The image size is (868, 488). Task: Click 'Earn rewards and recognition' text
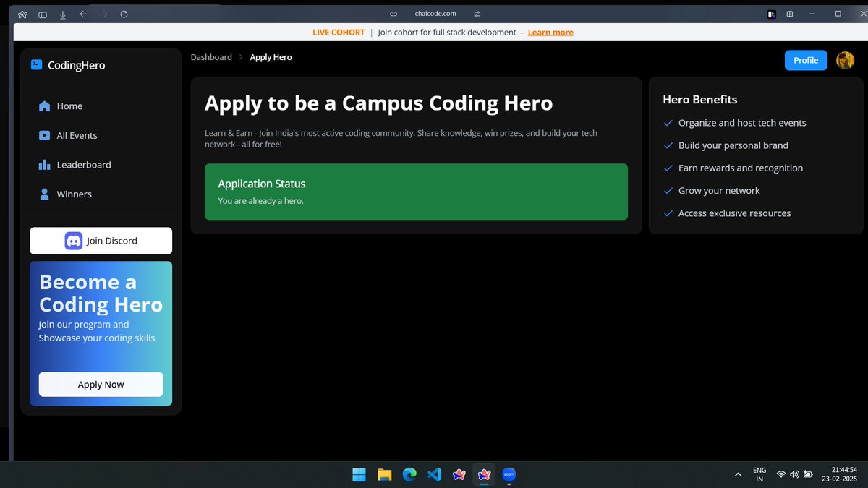(x=741, y=168)
